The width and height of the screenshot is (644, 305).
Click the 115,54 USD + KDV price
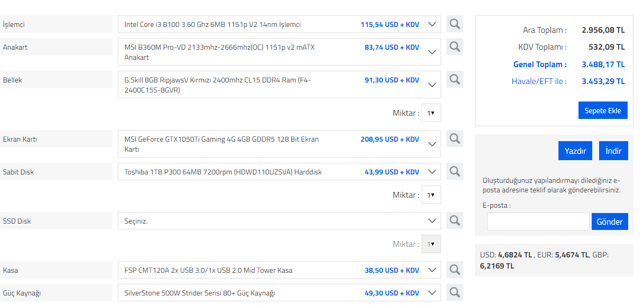pos(390,24)
